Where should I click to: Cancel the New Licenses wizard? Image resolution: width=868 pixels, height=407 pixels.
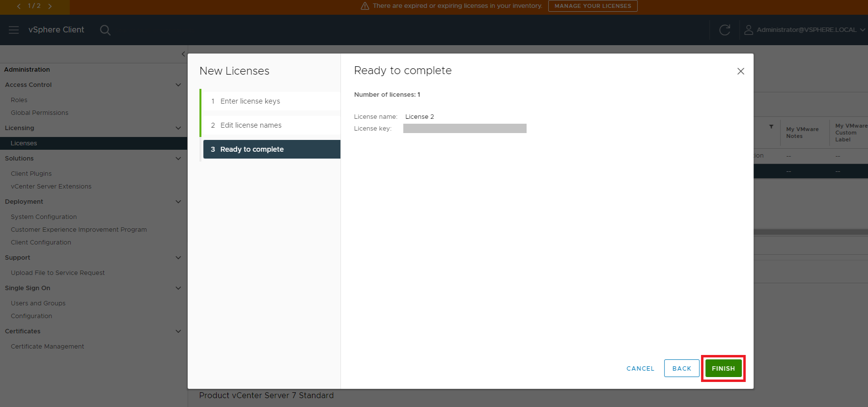tap(640, 368)
